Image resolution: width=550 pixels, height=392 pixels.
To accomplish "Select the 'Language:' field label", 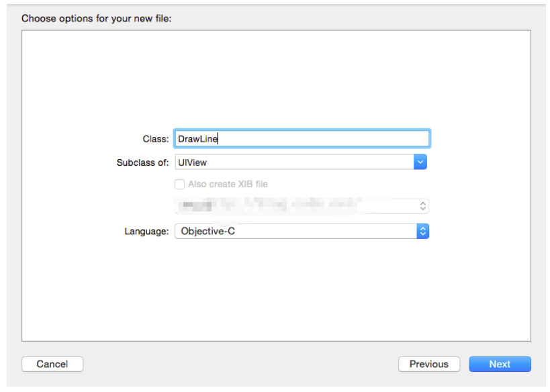I will [x=146, y=231].
